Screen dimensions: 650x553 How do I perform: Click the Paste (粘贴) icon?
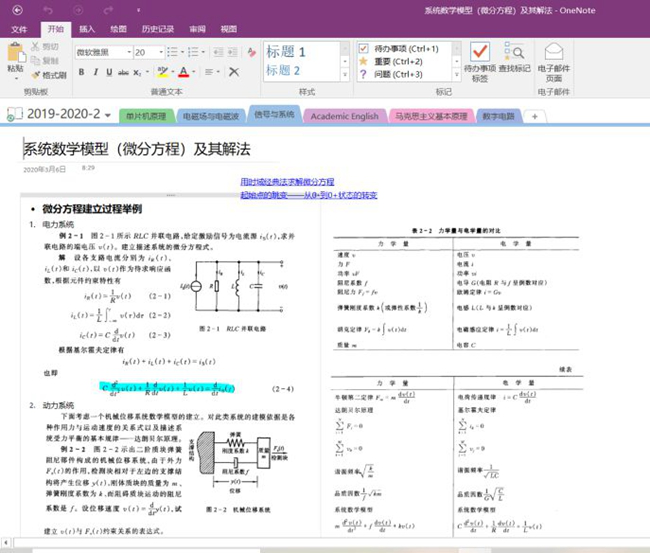pos(15,55)
